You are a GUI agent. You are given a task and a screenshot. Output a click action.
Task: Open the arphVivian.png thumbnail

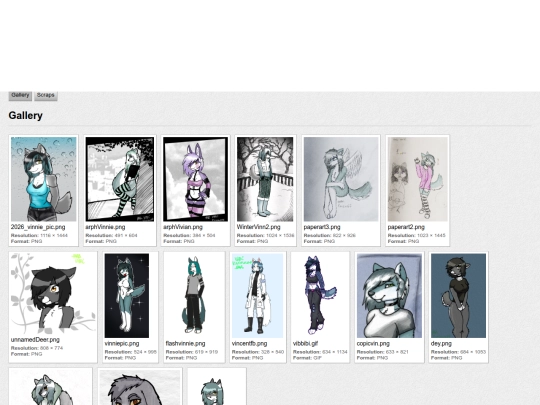196,179
